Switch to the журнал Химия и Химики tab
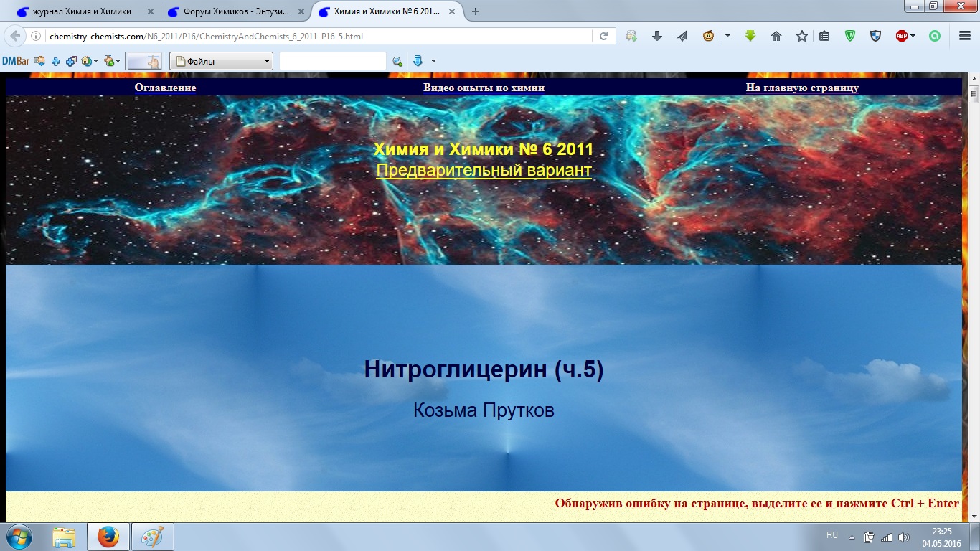Viewport: 980px width, 551px height. pos(81,11)
